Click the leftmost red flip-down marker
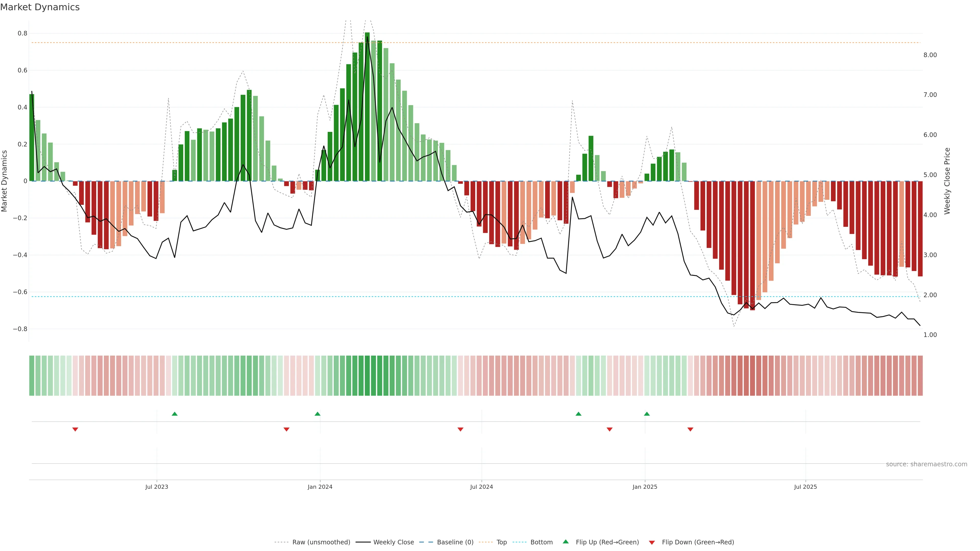The image size is (980, 551). click(x=75, y=429)
